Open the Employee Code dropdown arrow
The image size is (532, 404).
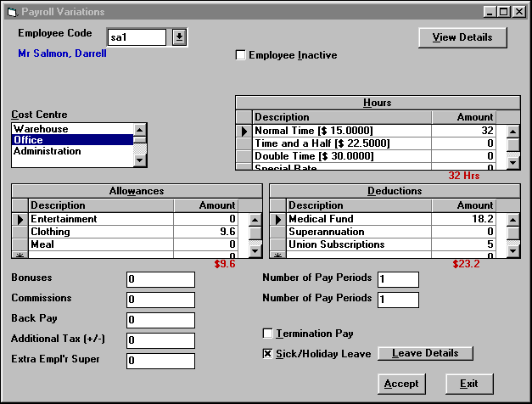[x=179, y=36]
